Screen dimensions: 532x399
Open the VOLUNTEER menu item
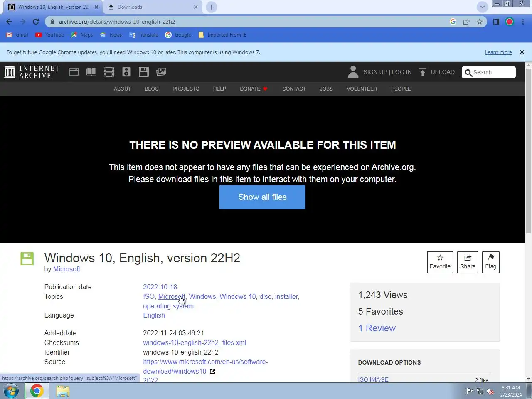click(x=362, y=89)
